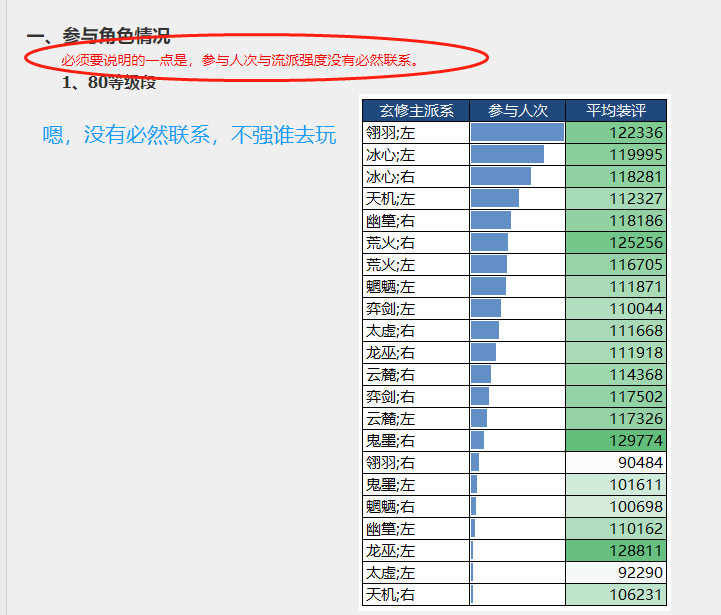This screenshot has width=721, height=615.
Task: Click the 参与人次 column header
Action: point(517,110)
